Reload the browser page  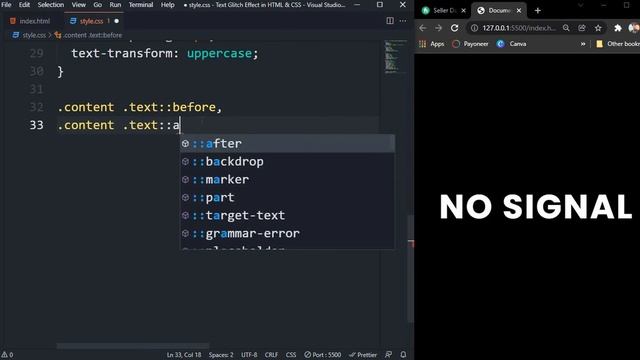tap(454, 28)
